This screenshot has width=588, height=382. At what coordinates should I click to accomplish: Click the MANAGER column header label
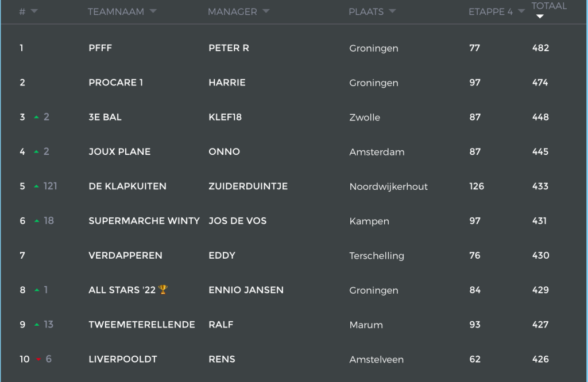[233, 11]
